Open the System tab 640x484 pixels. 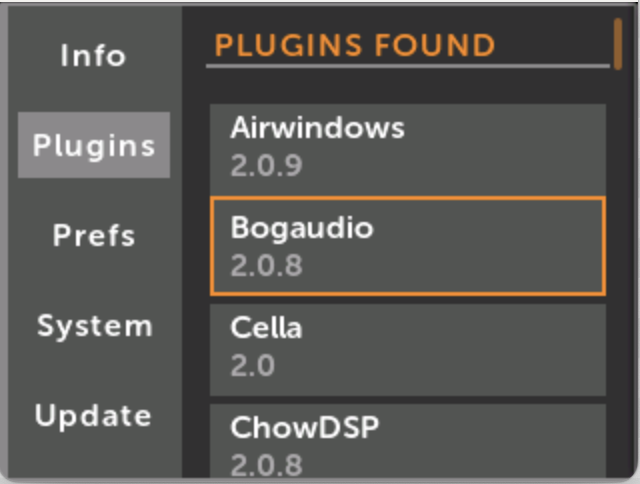click(94, 326)
